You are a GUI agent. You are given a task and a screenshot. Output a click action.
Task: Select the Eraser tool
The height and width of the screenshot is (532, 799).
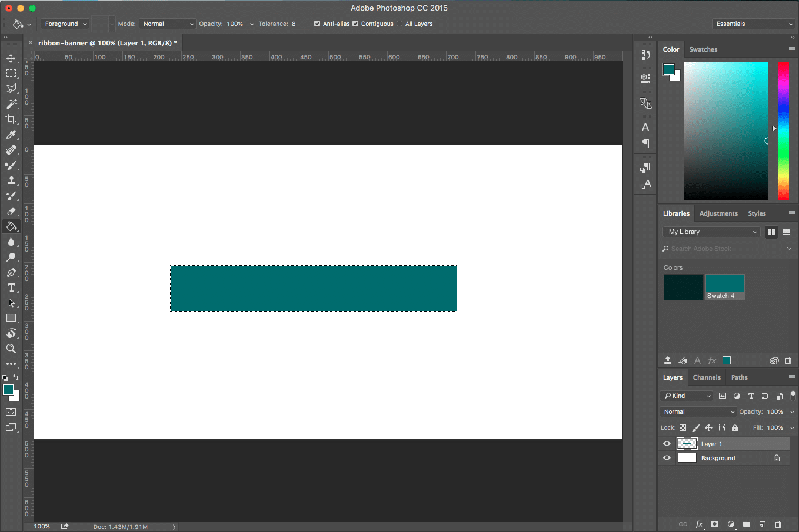pyautogui.click(x=11, y=211)
